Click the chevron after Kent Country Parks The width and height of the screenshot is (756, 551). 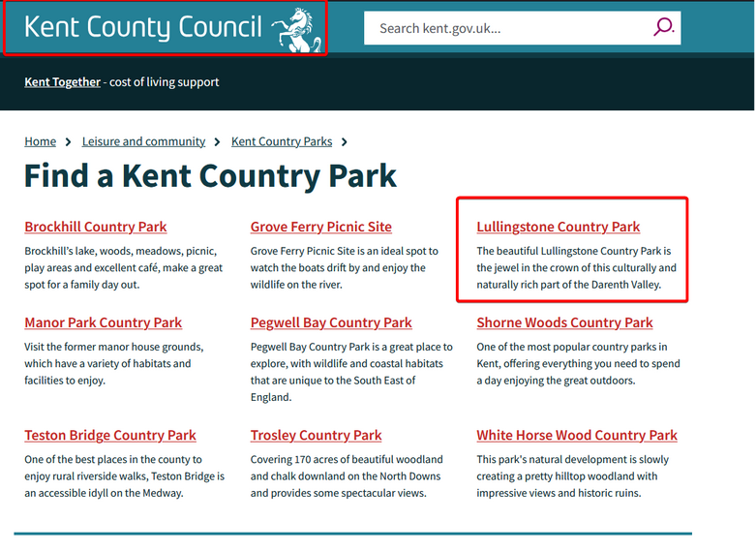(345, 141)
